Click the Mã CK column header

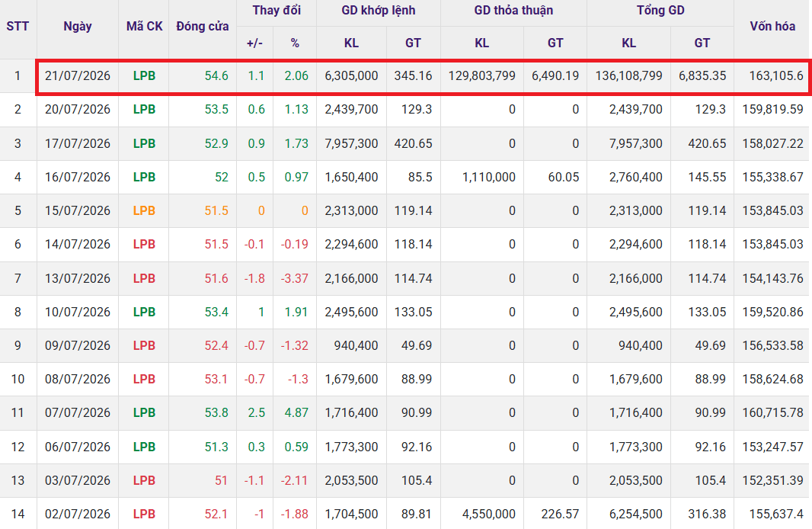click(x=144, y=27)
